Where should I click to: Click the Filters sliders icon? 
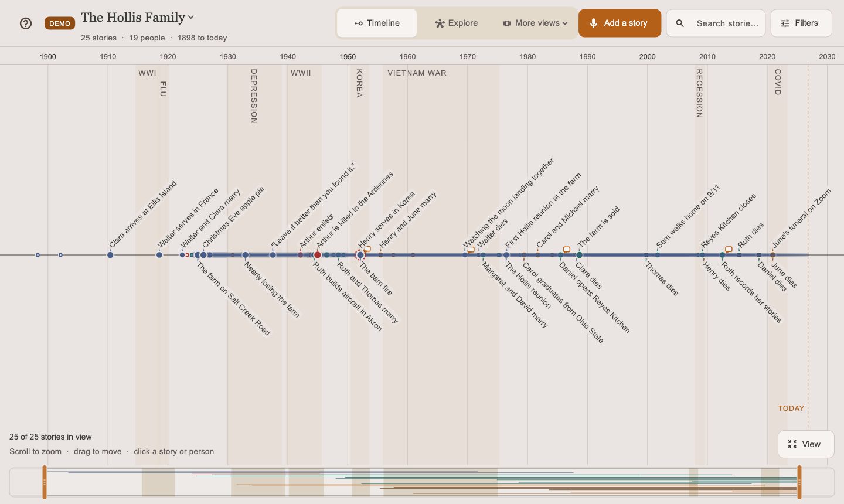tap(785, 23)
